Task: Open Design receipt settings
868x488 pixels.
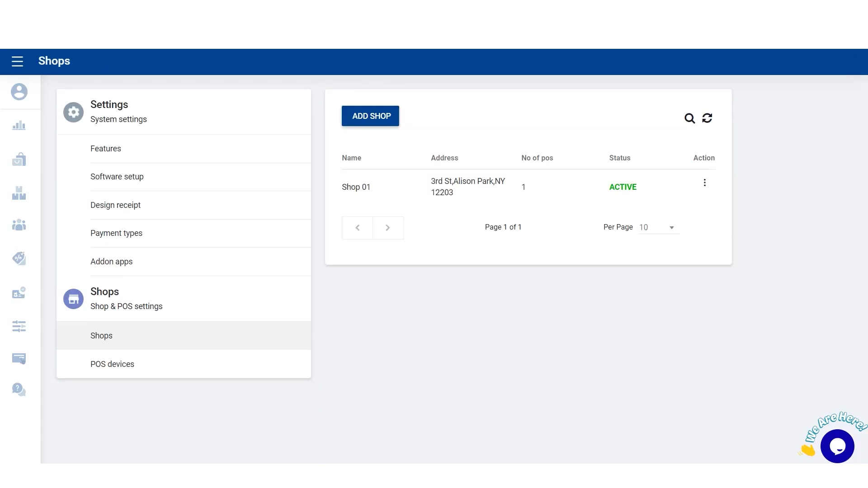Action: tap(115, 205)
